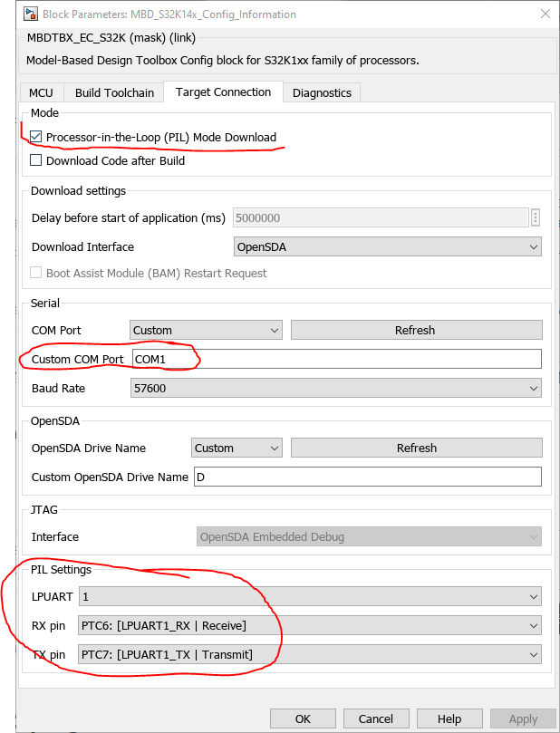Open the RX pin dropdown
This screenshot has height=733, width=560.
pos(310,625)
